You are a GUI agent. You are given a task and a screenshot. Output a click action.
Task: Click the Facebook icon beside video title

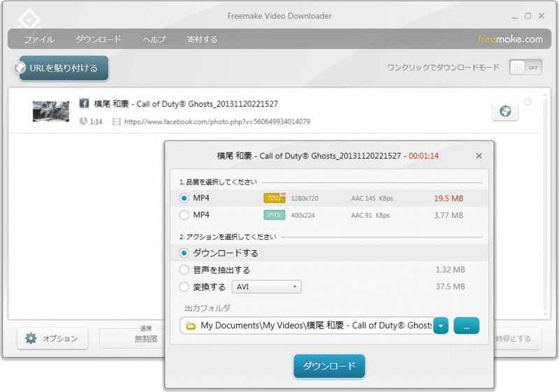point(84,103)
